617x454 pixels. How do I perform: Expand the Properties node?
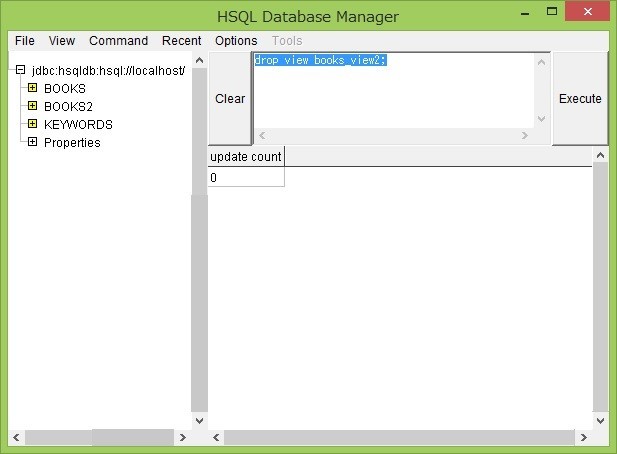pyautogui.click(x=33, y=142)
